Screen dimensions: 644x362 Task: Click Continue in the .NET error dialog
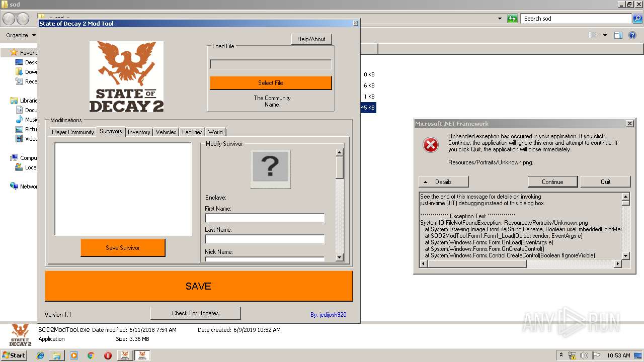click(552, 182)
